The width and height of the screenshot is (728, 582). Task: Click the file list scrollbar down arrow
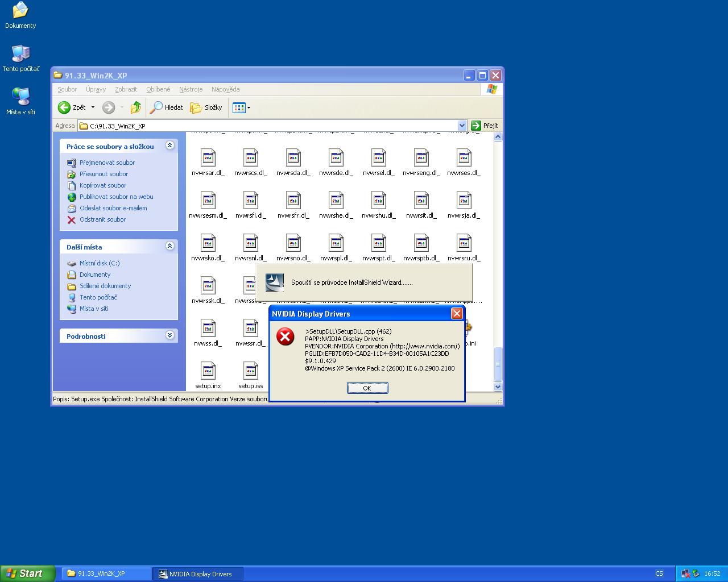(x=498, y=386)
